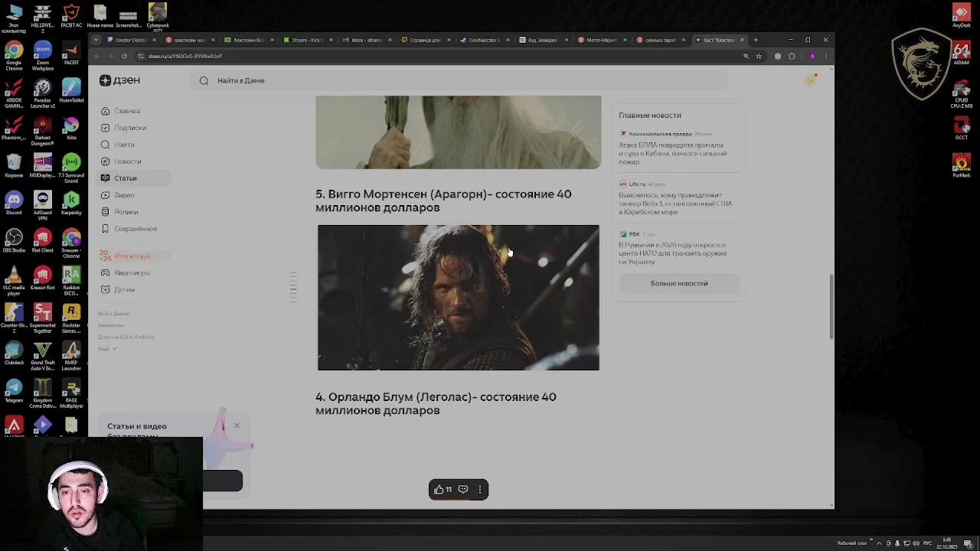Reload the page in Chrome
This screenshot has height=551, width=980.
124,56
